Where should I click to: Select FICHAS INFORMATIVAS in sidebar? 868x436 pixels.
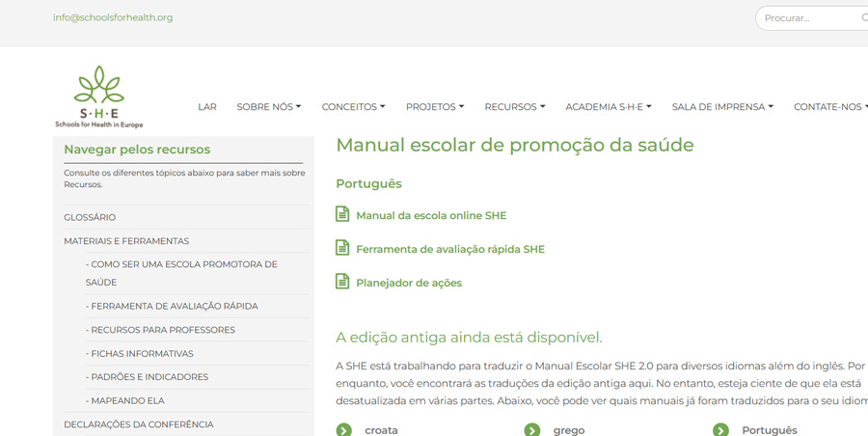139,353
